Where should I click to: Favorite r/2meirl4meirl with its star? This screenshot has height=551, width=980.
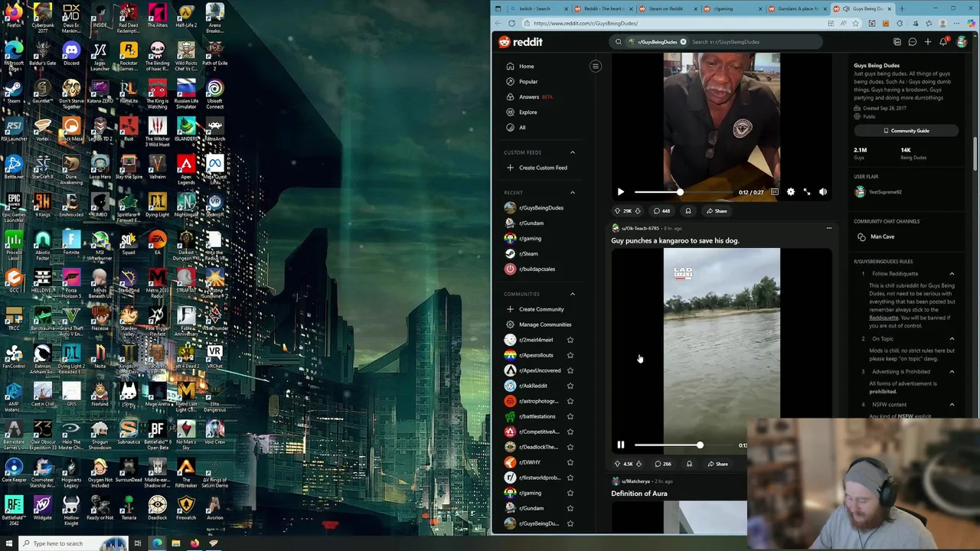(570, 340)
